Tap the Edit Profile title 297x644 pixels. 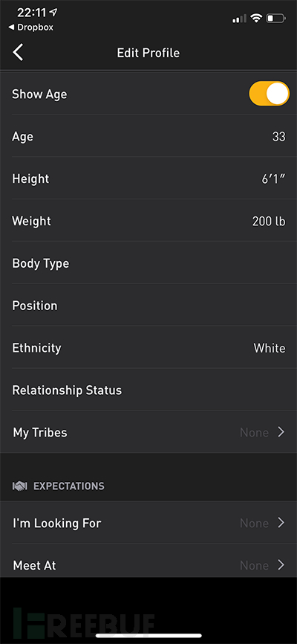(148, 53)
